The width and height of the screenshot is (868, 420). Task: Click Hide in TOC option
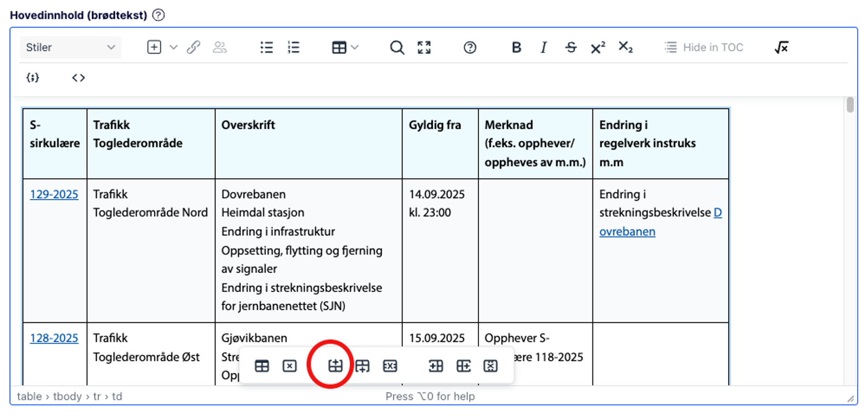(x=704, y=48)
